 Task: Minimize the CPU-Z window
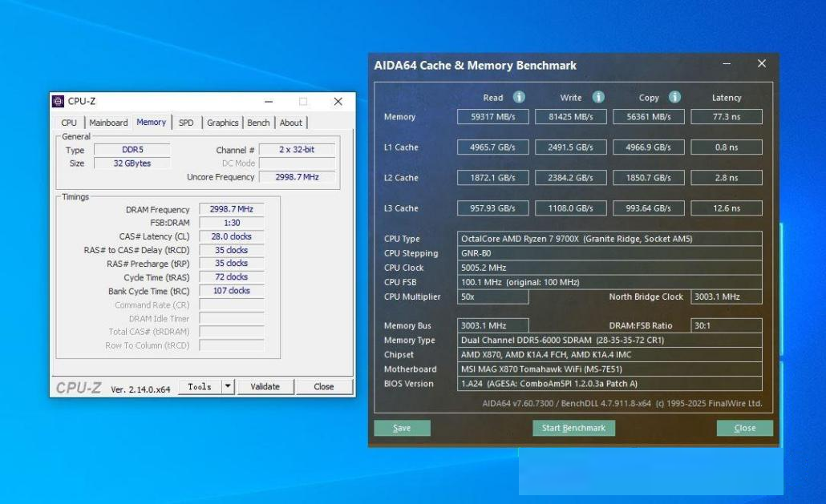(x=269, y=101)
